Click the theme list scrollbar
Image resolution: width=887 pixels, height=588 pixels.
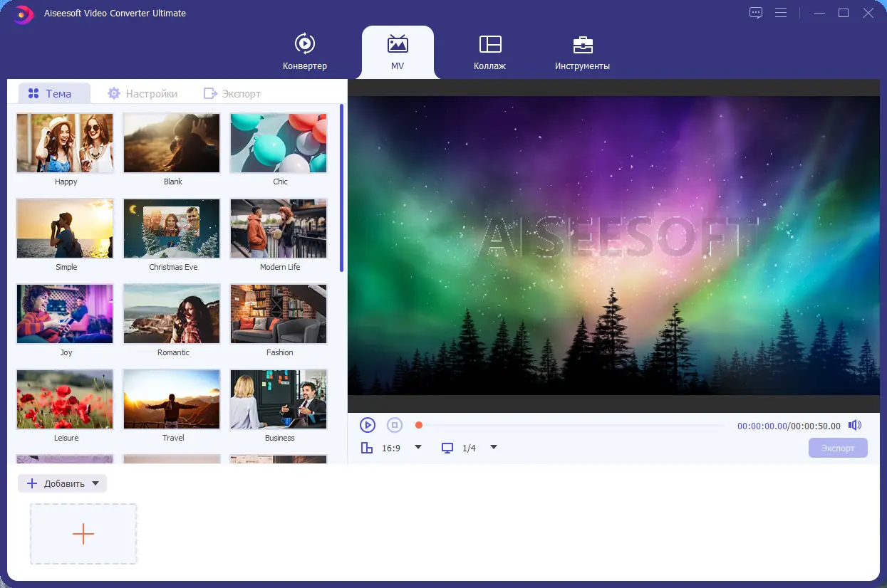point(342,188)
